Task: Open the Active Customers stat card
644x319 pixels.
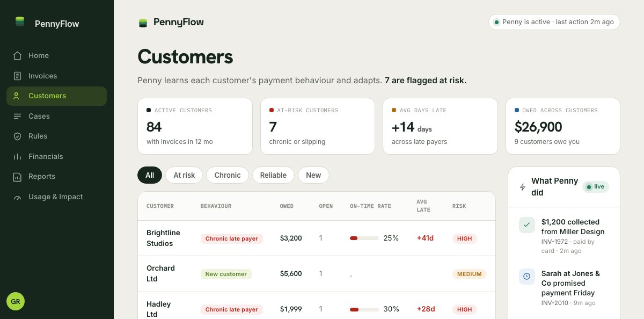Action: click(x=195, y=126)
